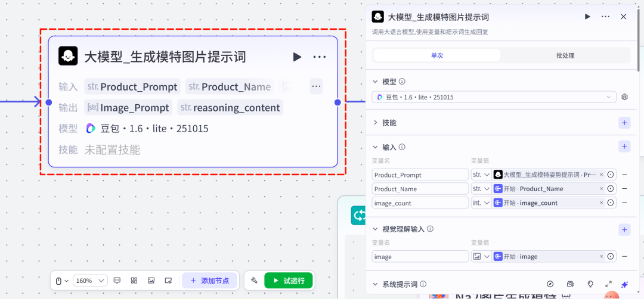Edit the image_count variable name field
The image size is (644, 299).
point(420,203)
